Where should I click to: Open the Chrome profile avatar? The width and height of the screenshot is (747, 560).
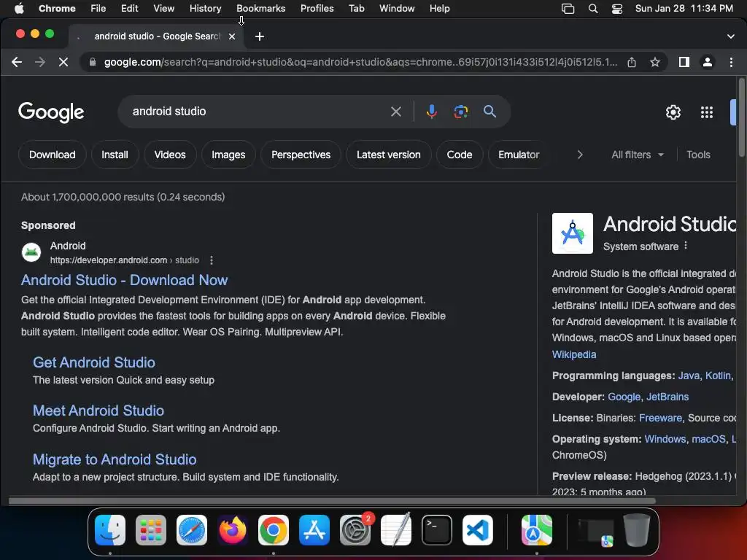[708, 62]
